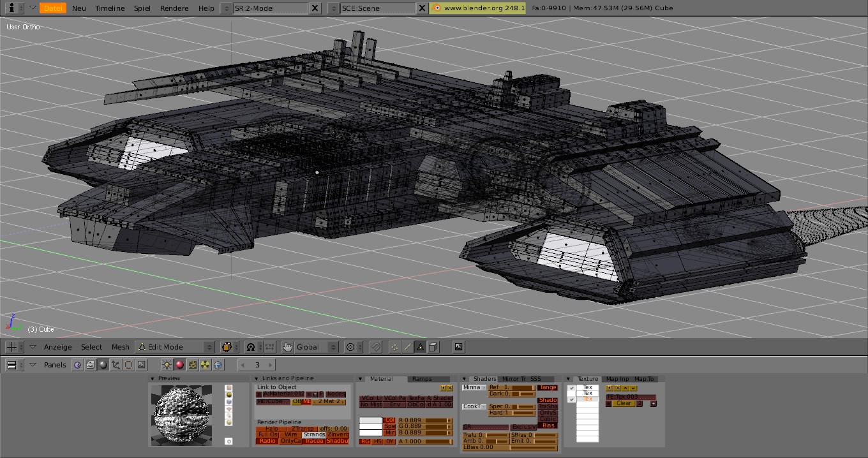Viewport: 868px width, 458px height.
Task: Select the face select mode triangle icon
Action: click(420, 347)
